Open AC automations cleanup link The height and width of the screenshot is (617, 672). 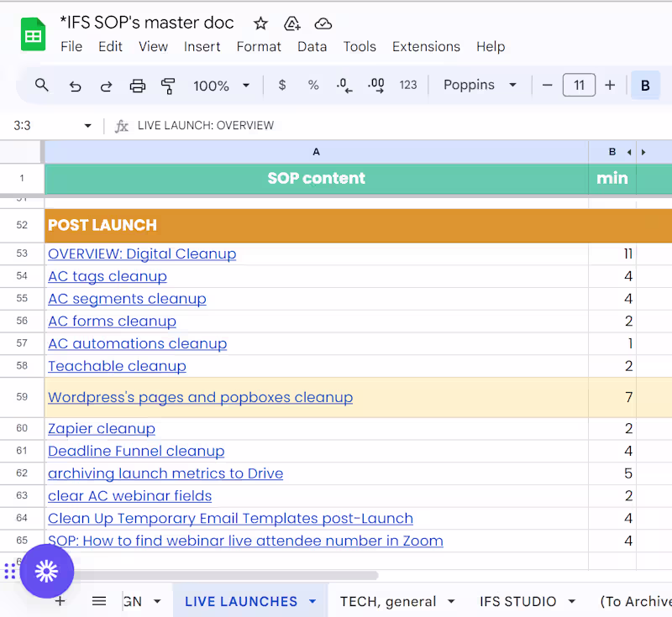point(137,344)
